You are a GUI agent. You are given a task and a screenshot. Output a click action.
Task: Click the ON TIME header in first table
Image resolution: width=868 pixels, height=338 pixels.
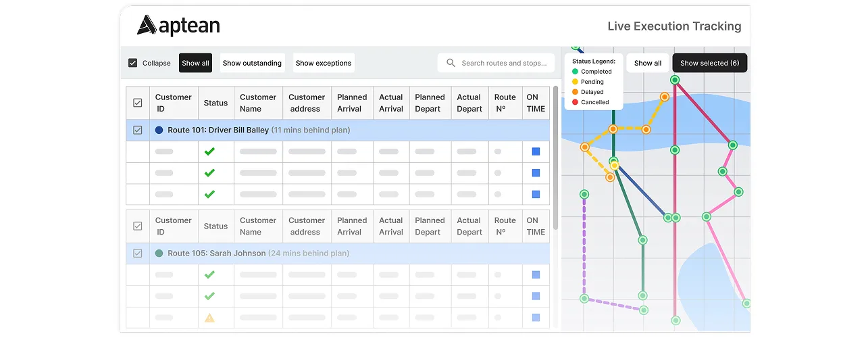coord(536,103)
